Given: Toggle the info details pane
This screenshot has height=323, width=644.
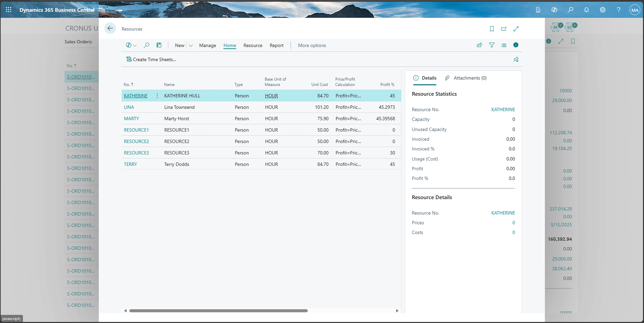Looking at the screenshot, I should click(x=516, y=45).
